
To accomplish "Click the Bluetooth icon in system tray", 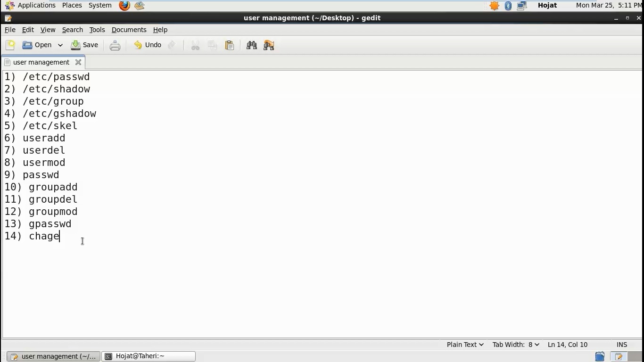I will pos(508,6).
